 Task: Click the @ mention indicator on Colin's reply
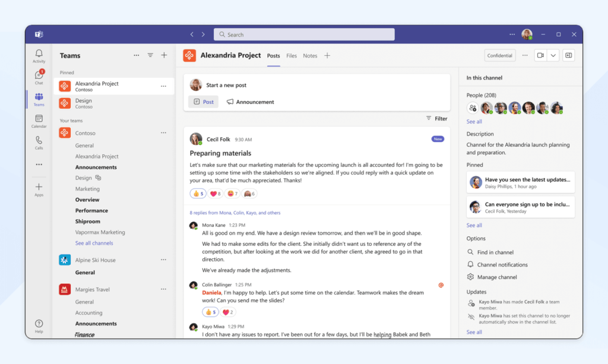(441, 285)
